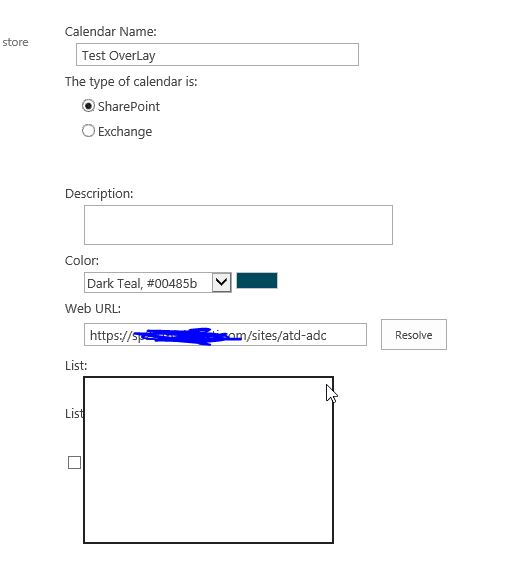Expand the Color dropdown arrow
This screenshot has height=582, width=522.
click(222, 282)
